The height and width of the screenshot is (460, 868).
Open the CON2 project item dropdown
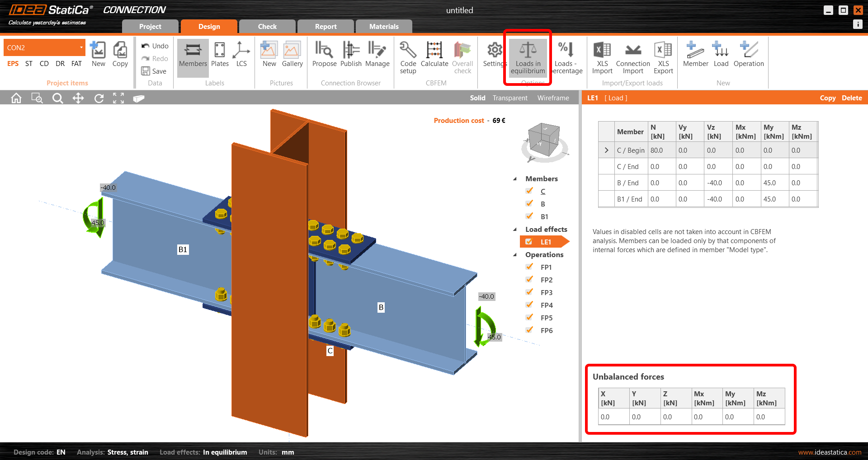(x=81, y=47)
